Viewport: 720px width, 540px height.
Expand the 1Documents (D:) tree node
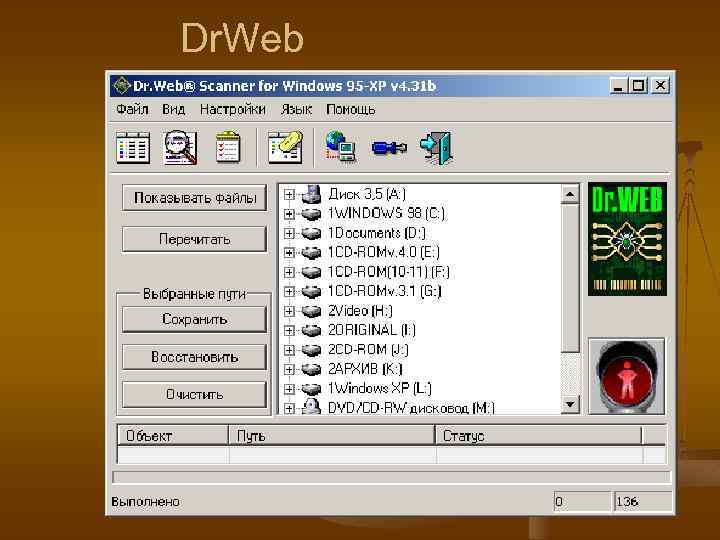(289, 233)
